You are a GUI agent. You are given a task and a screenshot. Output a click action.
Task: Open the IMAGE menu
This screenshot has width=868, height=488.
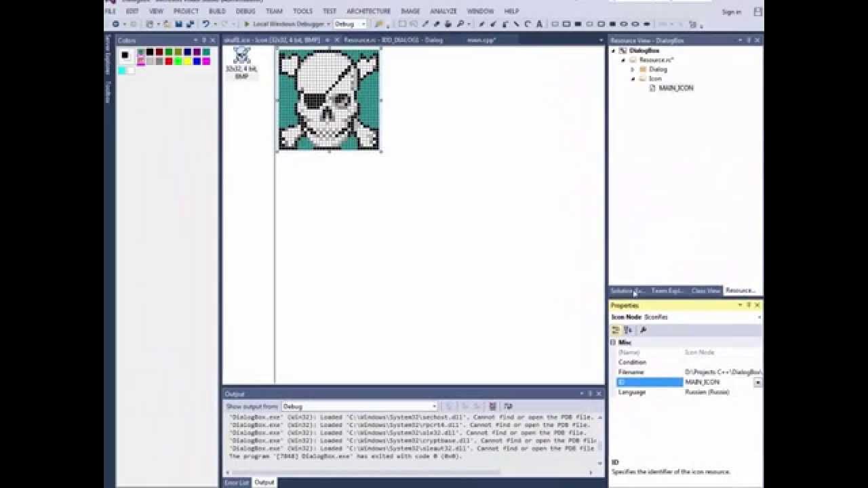[x=410, y=12]
